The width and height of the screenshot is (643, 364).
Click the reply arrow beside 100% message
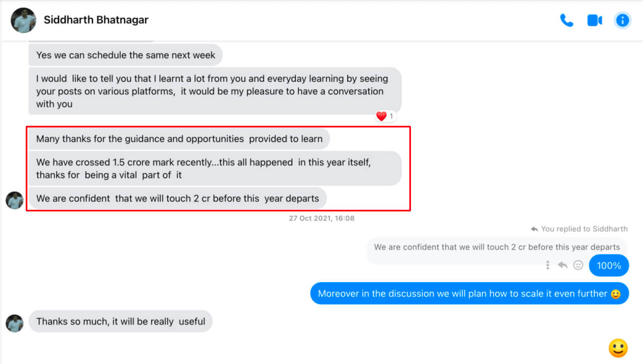[x=563, y=265]
